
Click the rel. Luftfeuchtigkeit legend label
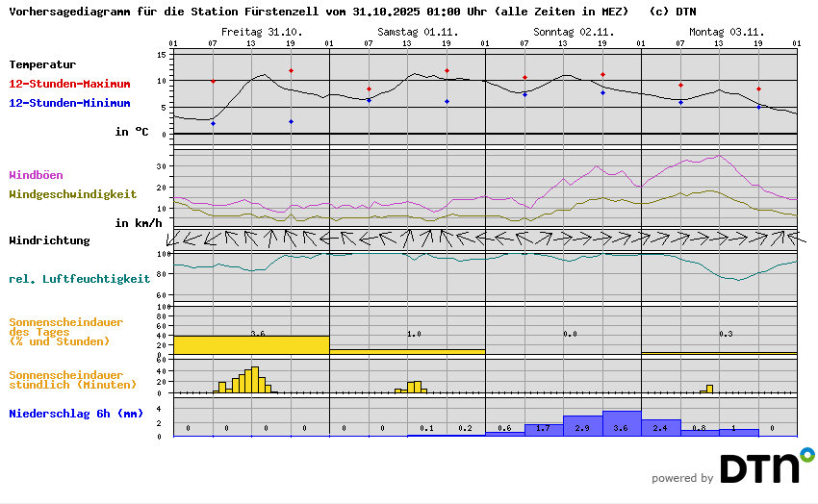coord(79,279)
